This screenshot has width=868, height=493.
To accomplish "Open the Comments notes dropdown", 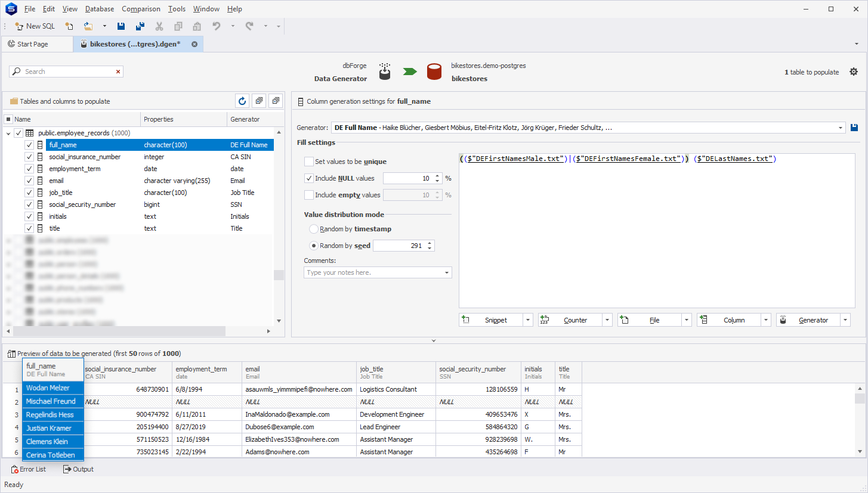I will [x=447, y=272].
